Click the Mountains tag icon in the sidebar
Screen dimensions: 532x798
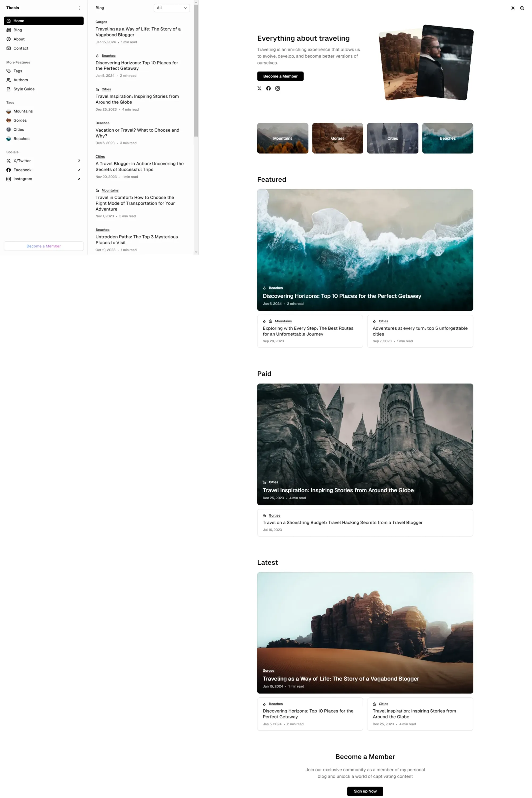pos(8,111)
